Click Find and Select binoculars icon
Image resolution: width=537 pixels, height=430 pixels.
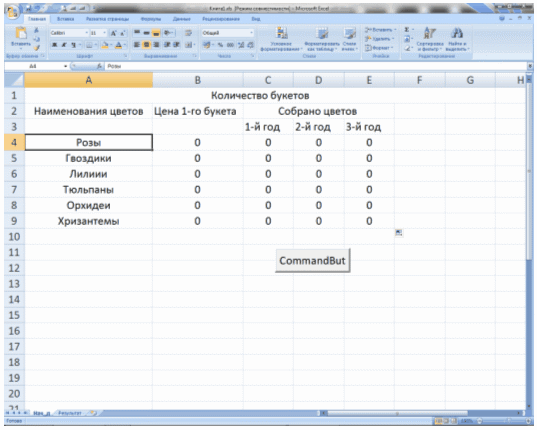[x=457, y=34]
